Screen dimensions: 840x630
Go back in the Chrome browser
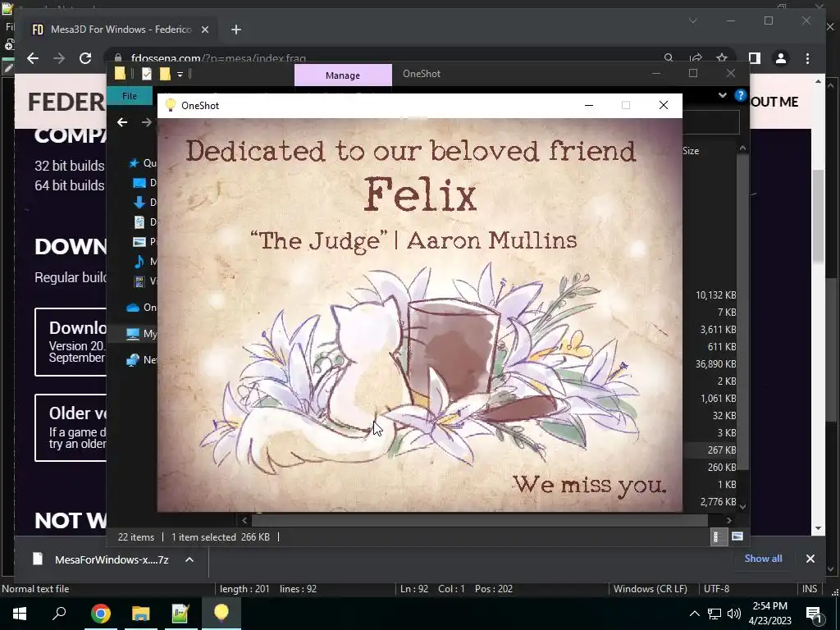click(x=33, y=58)
